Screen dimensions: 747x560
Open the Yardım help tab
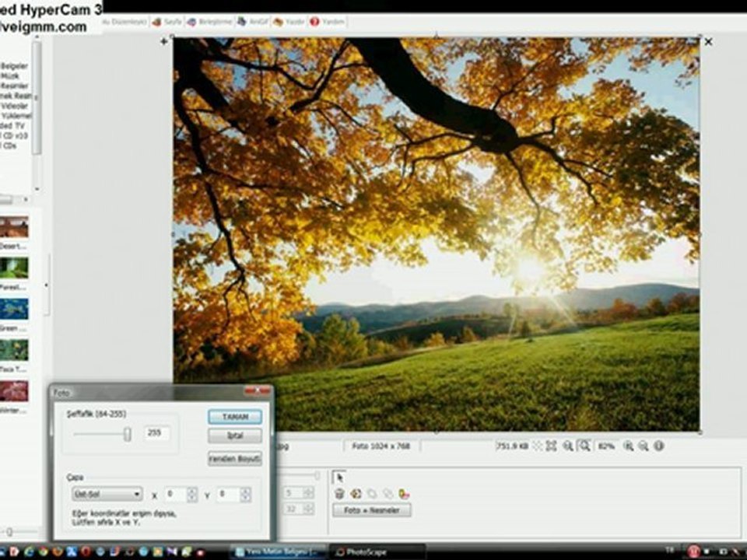327,22
